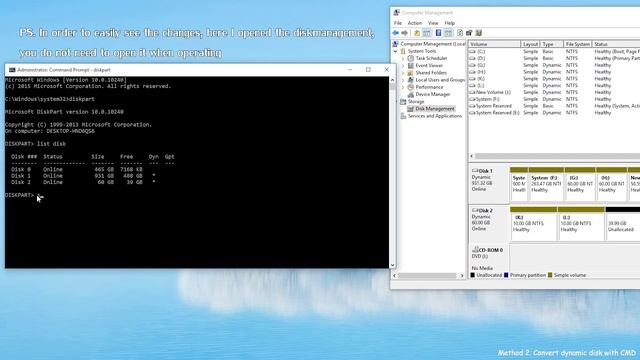Screen dimensions: 640x360
Task: Expand the Event Viewer node
Action: (403, 66)
